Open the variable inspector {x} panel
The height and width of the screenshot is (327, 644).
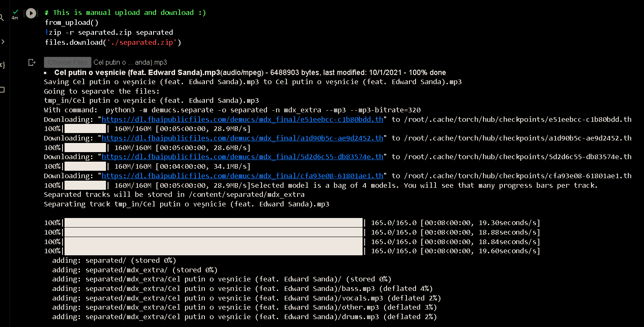2,64
